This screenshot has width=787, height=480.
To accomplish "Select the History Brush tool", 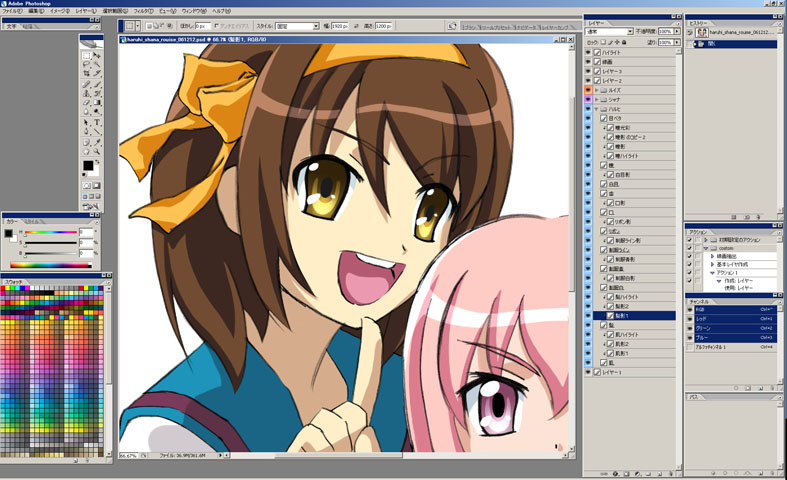I will 97,93.
